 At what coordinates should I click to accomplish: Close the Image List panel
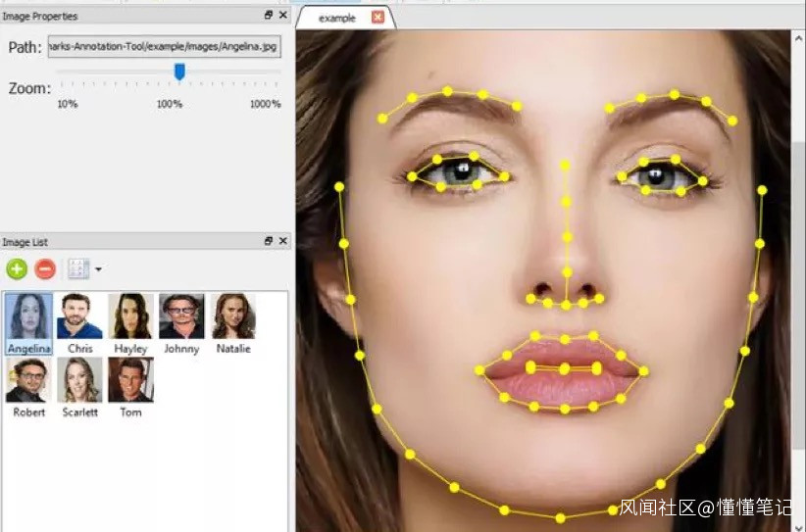pyautogui.click(x=282, y=241)
